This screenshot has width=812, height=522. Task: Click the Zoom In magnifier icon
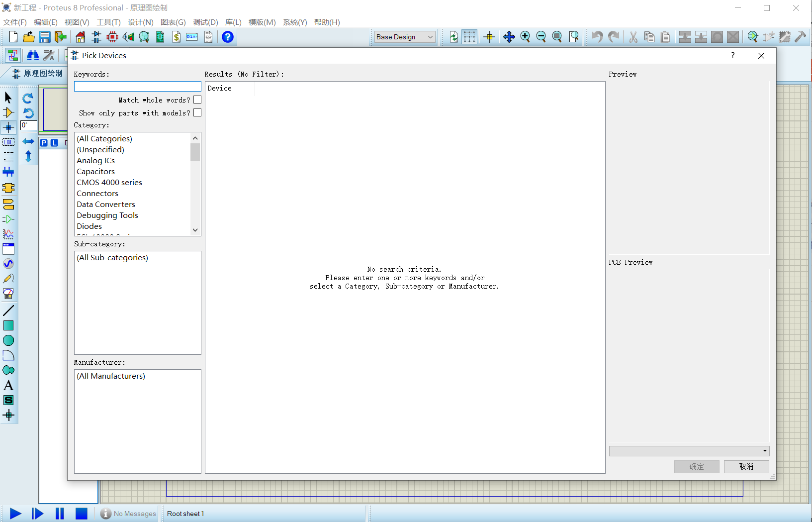pyautogui.click(x=525, y=37)
